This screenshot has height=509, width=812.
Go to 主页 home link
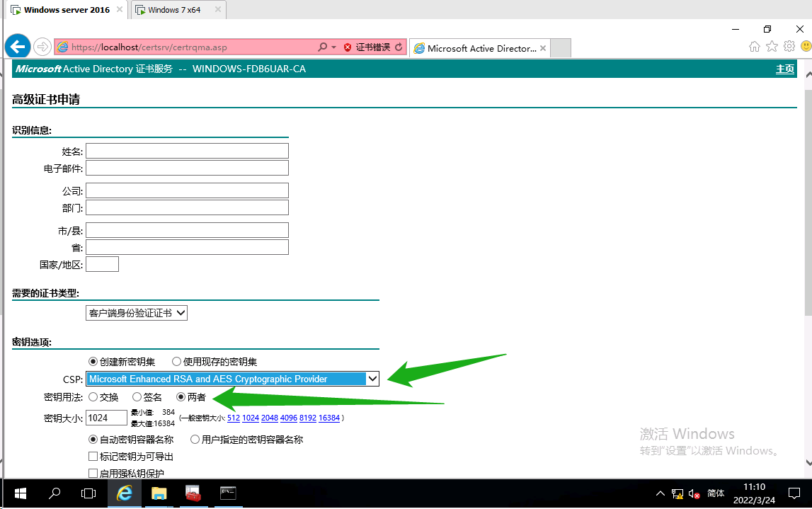click(x=784, y=69)
